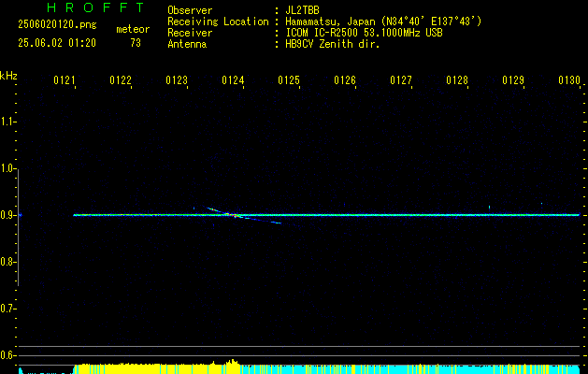
Task: Click the Observer label
Action: tap(190, 10)
